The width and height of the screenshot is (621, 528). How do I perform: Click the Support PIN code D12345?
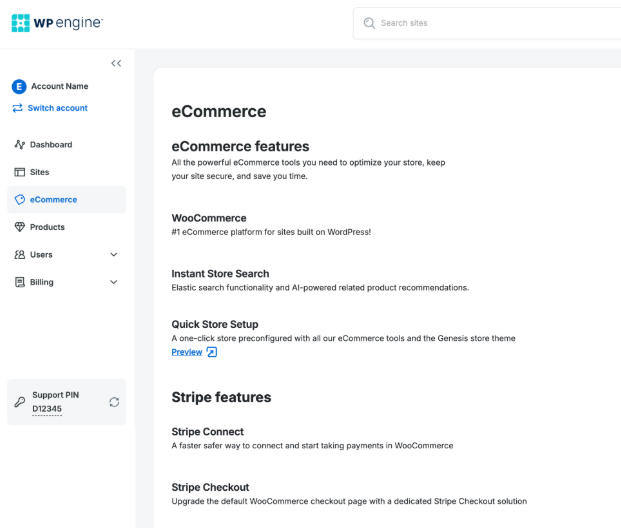tap(47, 409)
